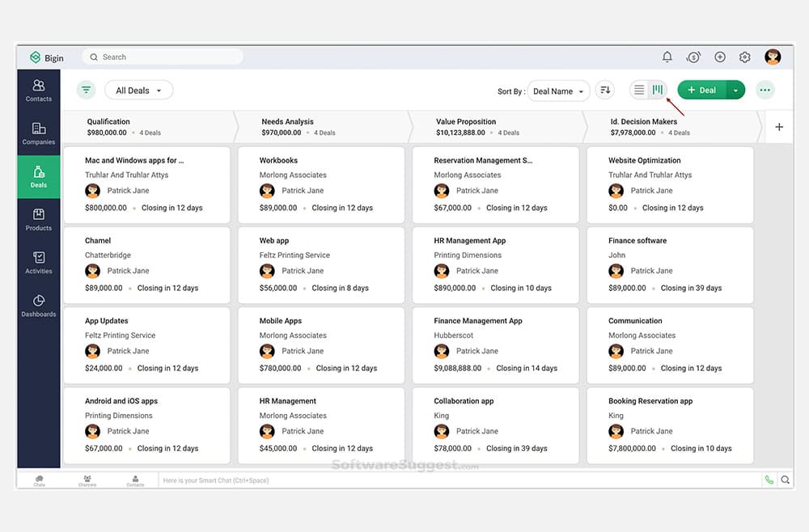Click the $9,088,888.00 amount
This screenshot has height=532, width=809.
pos(458,368)
